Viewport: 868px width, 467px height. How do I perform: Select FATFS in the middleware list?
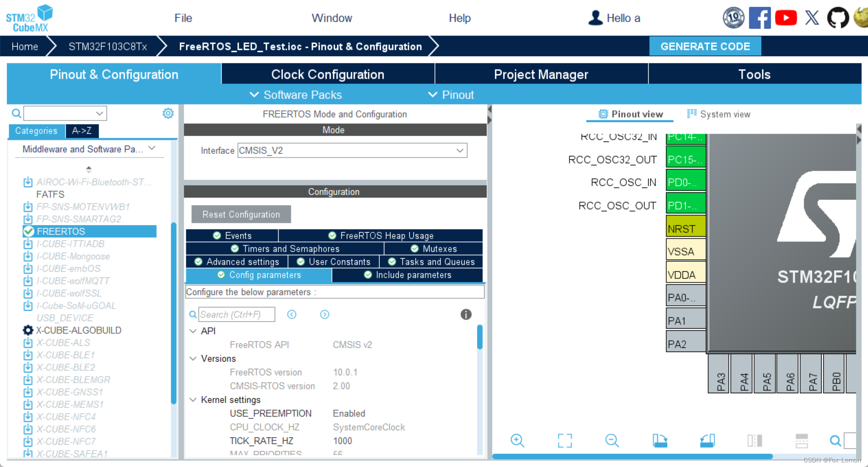(x=50, y=194)
